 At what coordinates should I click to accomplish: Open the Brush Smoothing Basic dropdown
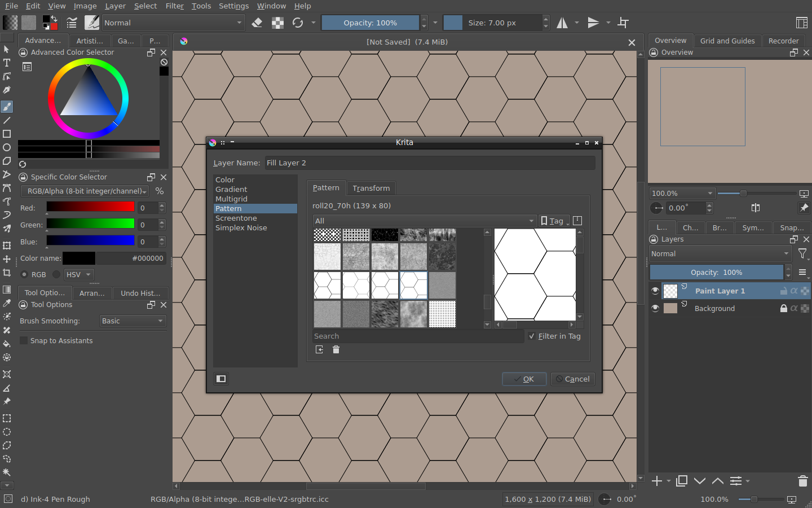pyautogui.click(x=133, y=321)
